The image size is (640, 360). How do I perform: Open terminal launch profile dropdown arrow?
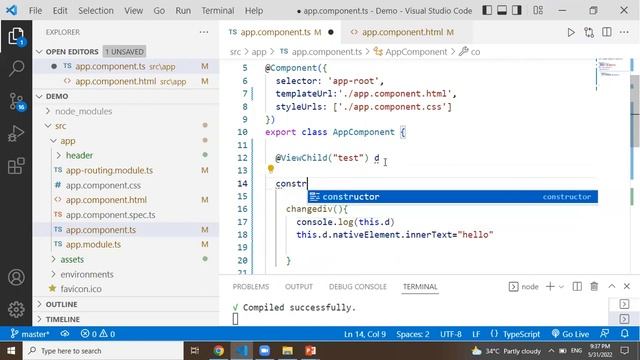click(x=561, y=287)
